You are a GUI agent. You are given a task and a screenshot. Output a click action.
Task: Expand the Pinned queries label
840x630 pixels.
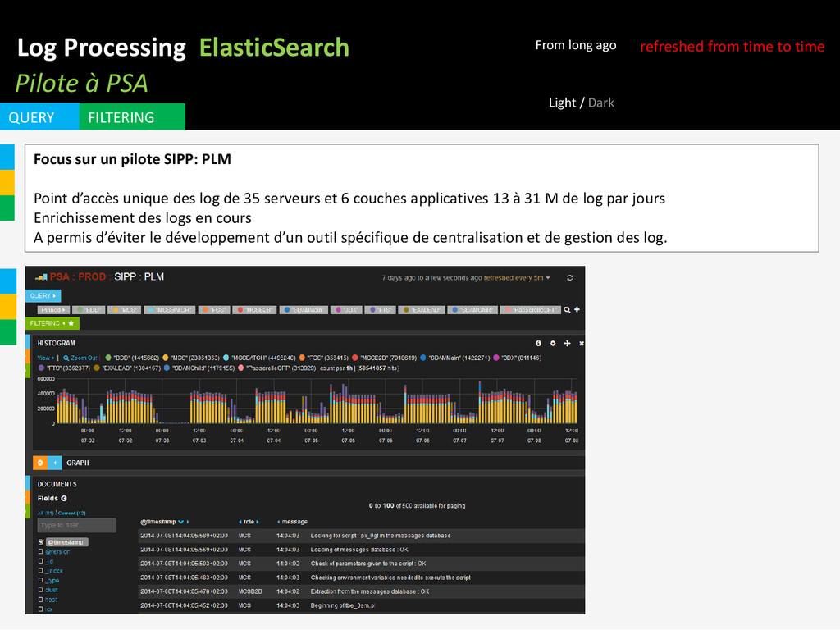pos(53,309)
